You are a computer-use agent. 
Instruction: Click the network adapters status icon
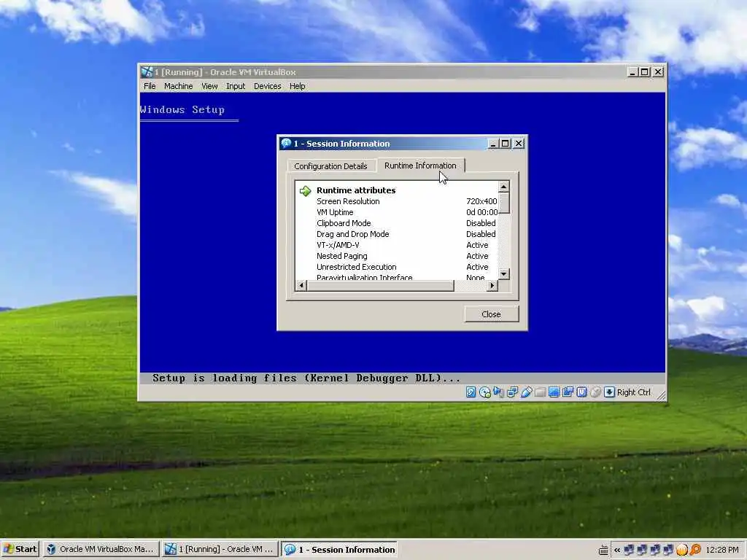(512, 392)
